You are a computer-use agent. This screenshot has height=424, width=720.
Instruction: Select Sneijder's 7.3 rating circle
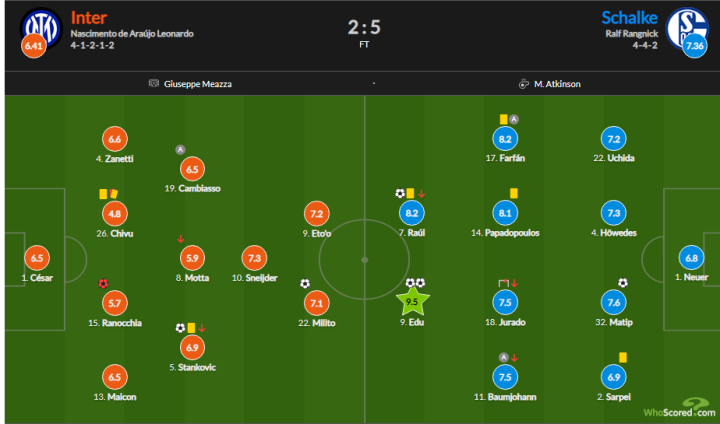pyautogui.click(x=254, y=256)
